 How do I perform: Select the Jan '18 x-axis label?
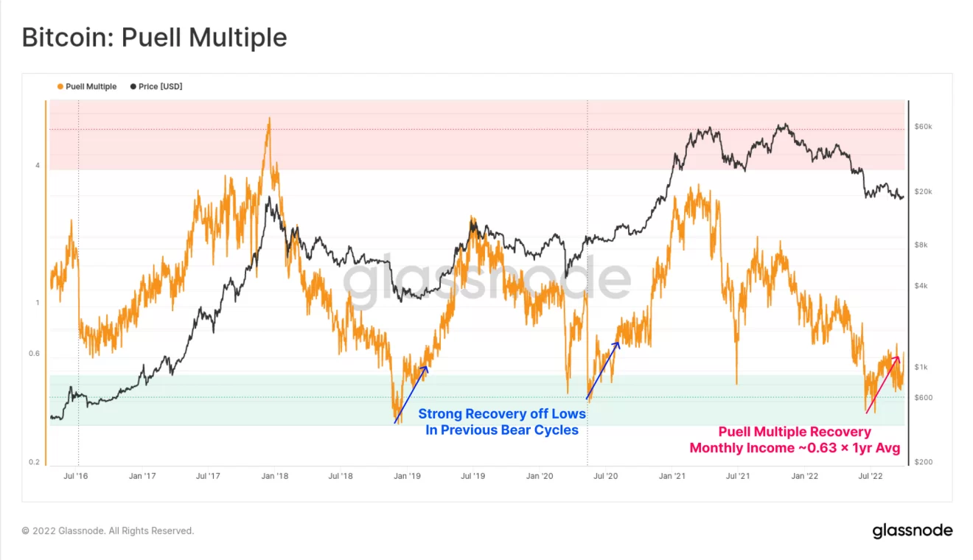click(x=275, y=477)
